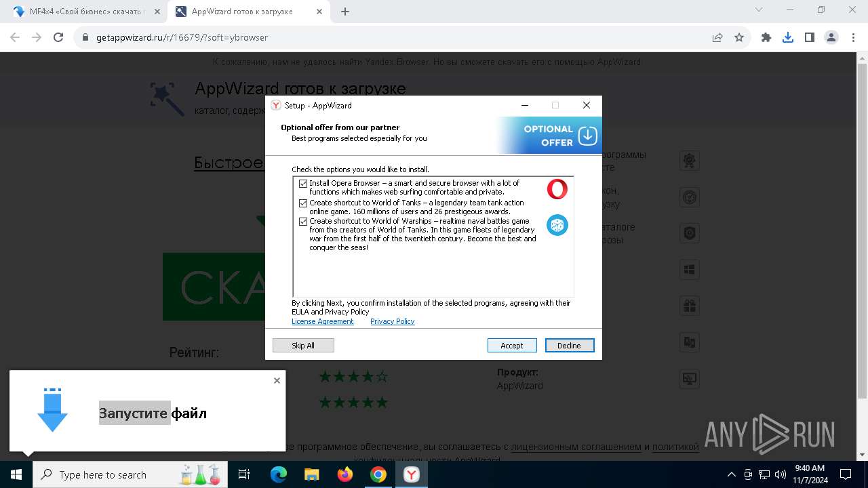Click the monitor feature icon on page

click(689, 378)
